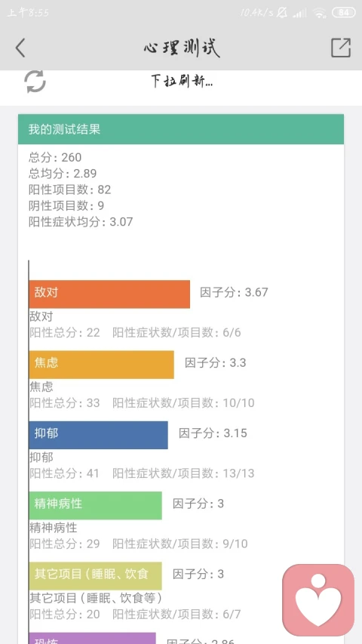The height and width of the screenshot is (644, 362).
Task: Select the orange 敌对 bar
Action: [109, 294]
